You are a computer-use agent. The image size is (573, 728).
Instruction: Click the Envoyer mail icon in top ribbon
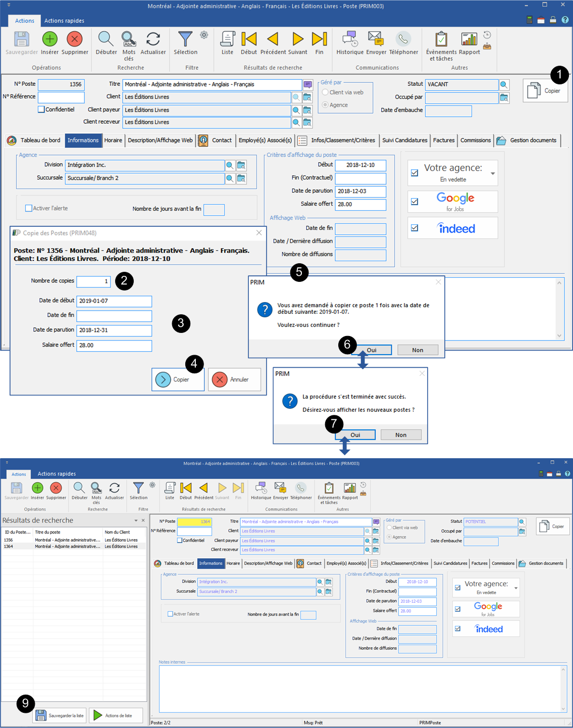[376, 39]
